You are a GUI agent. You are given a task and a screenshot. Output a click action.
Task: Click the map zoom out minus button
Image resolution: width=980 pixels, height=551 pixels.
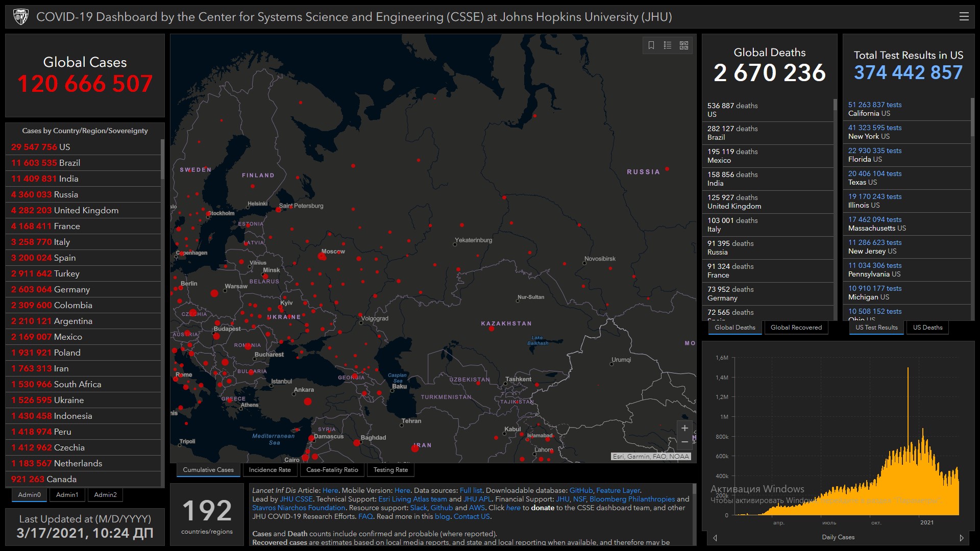[x=684, y=442]
